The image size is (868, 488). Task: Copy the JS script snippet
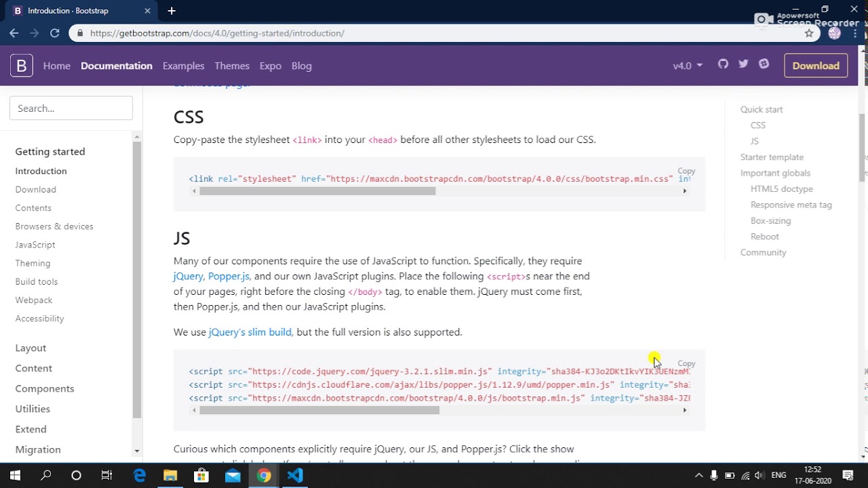(x=686, y=363)
